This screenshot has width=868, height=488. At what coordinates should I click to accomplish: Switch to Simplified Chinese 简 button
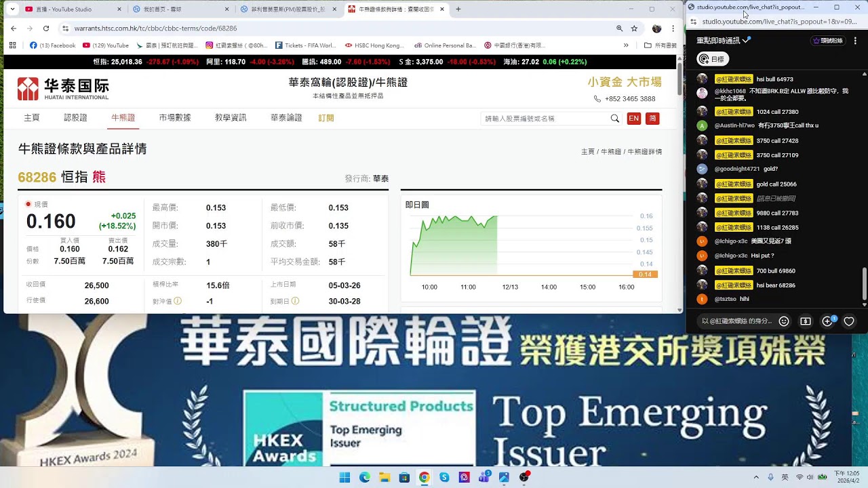pyautogui.click(x=652, y=119)
